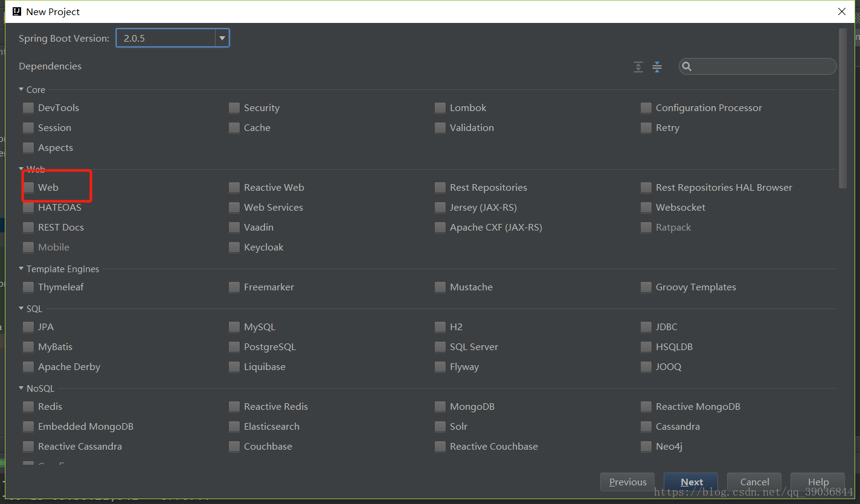
Task: Collapse the NoSQL section
Action: coord(21,388)
